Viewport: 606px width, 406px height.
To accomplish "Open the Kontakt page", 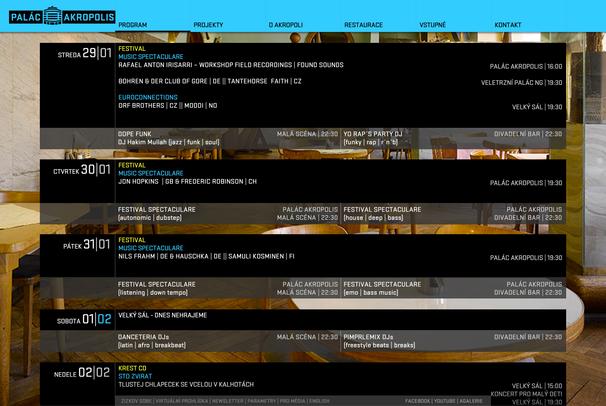I will pos(508,24).
